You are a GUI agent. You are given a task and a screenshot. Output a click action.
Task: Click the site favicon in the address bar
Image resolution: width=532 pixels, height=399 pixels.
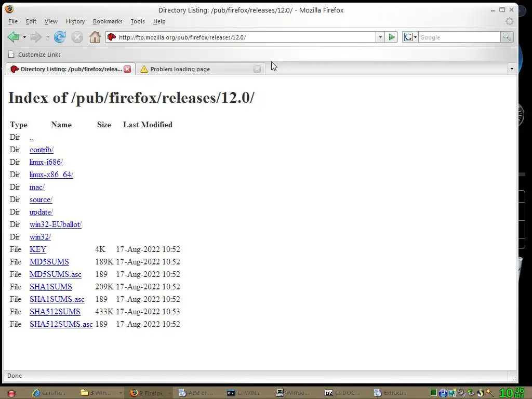tap(112, 37)
